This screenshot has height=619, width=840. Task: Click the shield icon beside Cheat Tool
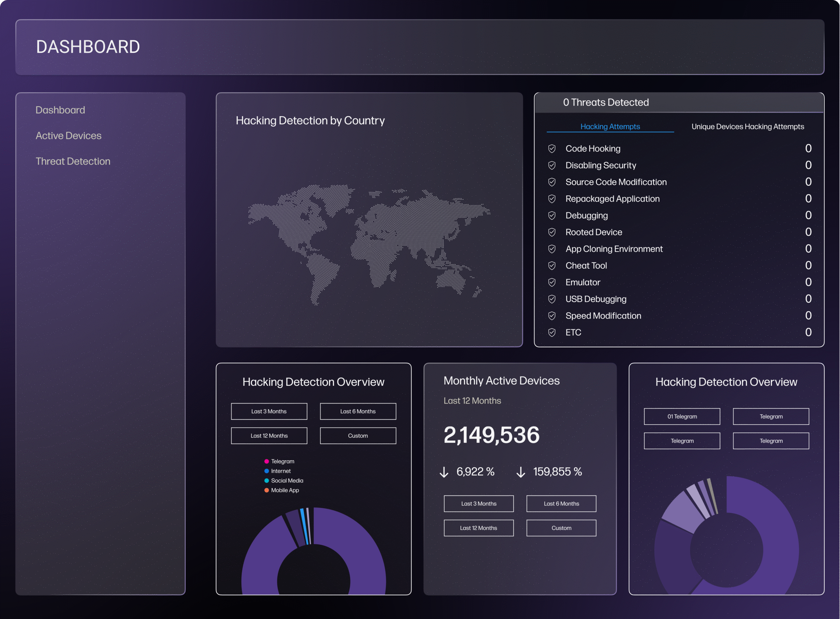[552, 266]
